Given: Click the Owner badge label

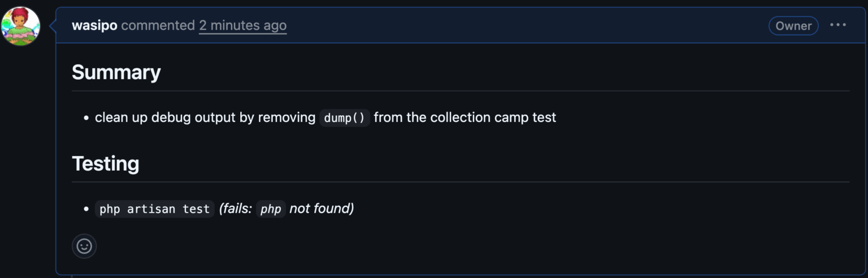Looking at the screenshot, I should tap(793, 25).
